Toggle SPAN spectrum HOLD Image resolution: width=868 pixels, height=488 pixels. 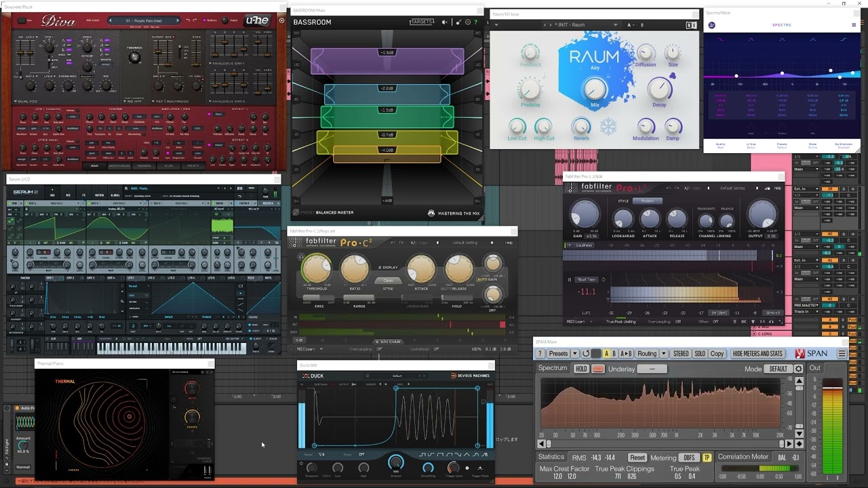(x=581, y=369)
